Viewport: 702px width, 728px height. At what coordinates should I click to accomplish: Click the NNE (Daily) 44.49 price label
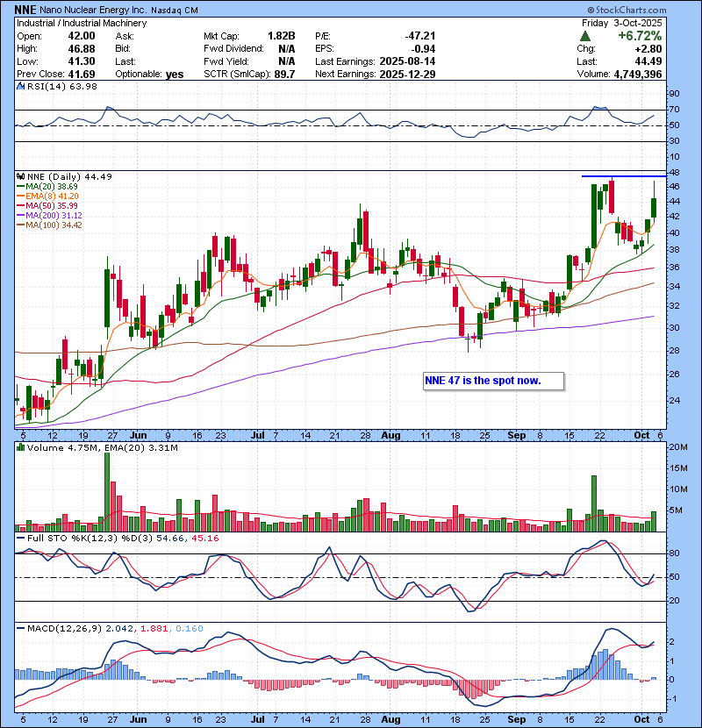69,176
